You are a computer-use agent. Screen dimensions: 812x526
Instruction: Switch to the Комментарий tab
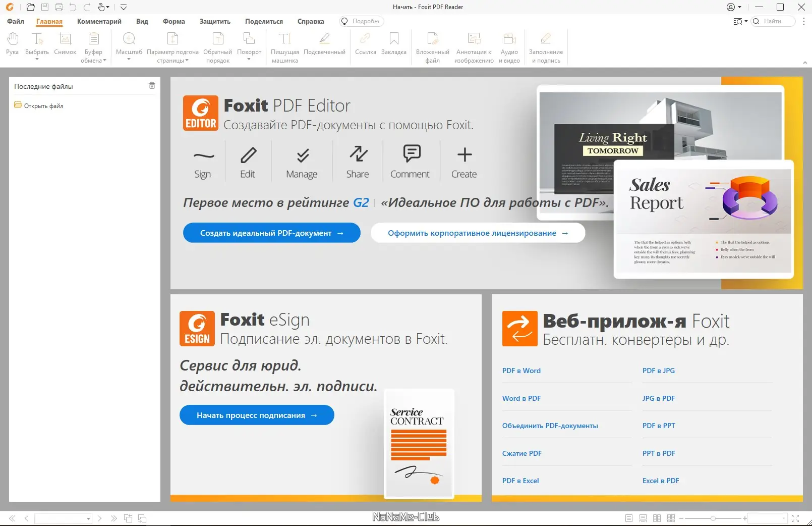tap(99, 21)
